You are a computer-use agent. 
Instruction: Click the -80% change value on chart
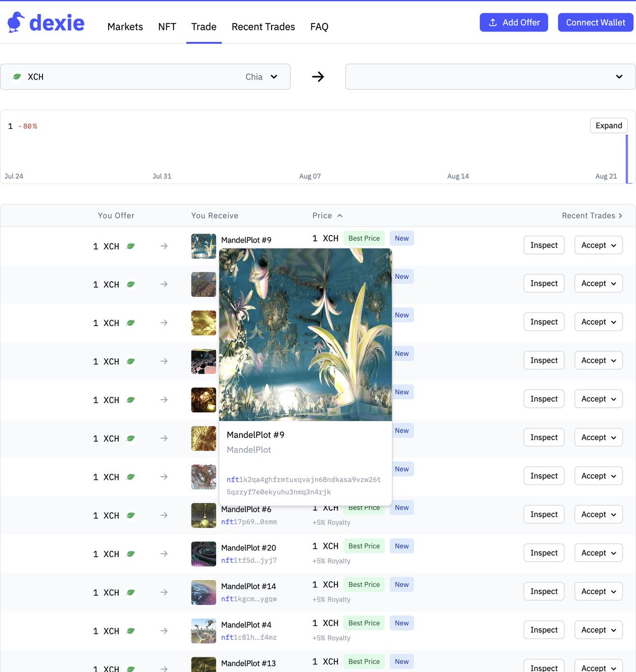(27, 127)
